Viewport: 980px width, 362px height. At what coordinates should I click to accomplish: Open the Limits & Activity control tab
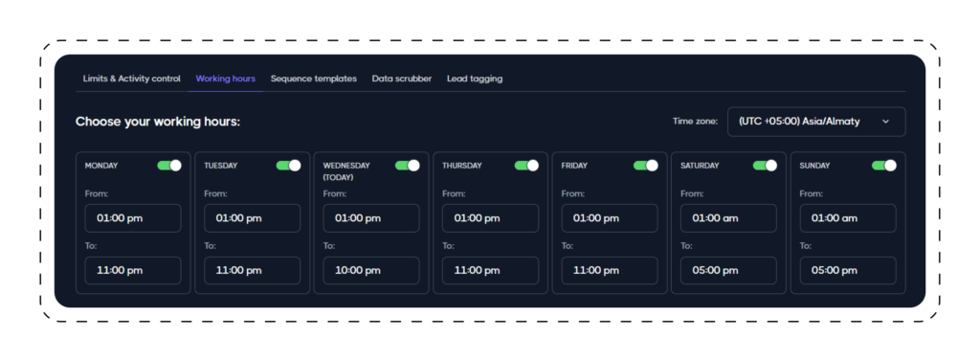[132, 79]
